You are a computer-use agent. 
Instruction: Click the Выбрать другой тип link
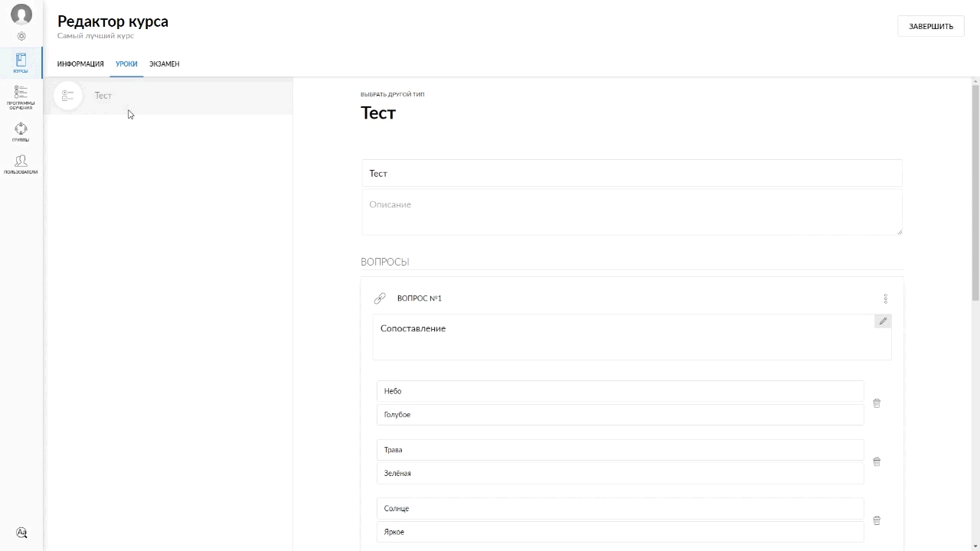[x=393, y=95]
